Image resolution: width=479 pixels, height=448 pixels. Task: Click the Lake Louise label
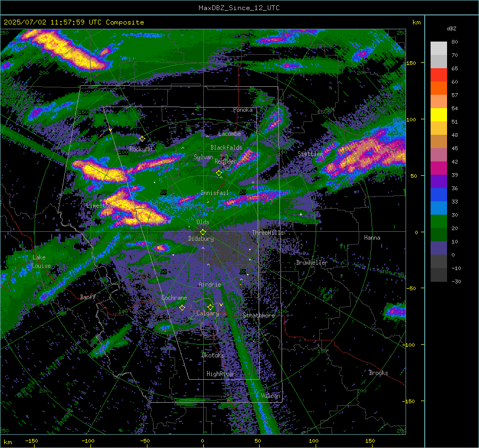click(x=41, y=262)
